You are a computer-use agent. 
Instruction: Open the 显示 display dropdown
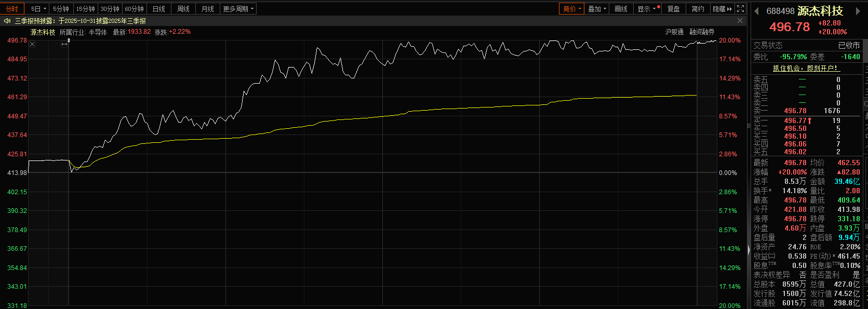(647, 9)
